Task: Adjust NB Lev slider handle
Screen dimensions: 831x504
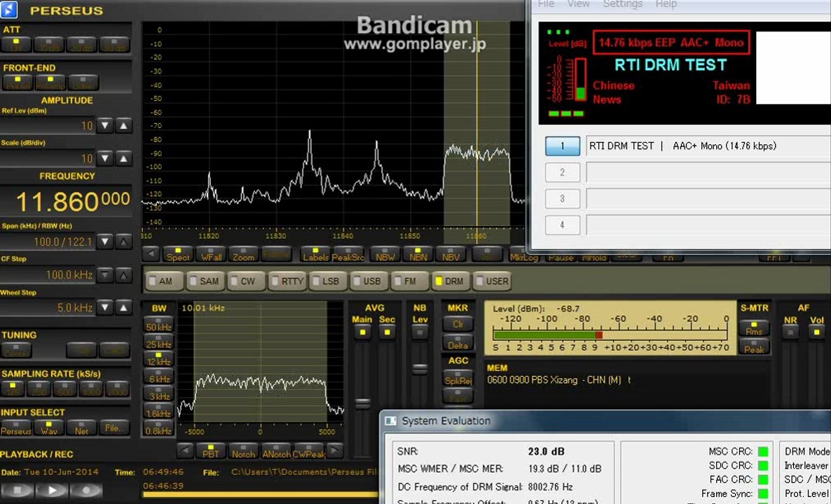Action: coord(420,369)
